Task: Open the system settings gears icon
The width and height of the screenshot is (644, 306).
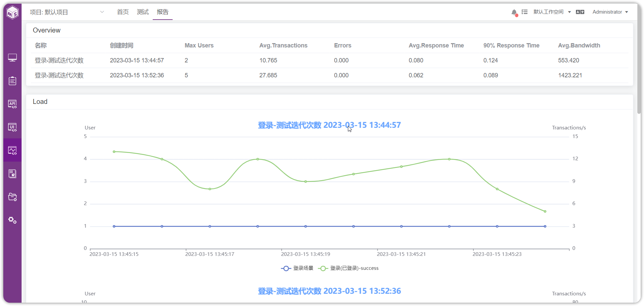Action: pyautogui.click(x=13, y=220)
